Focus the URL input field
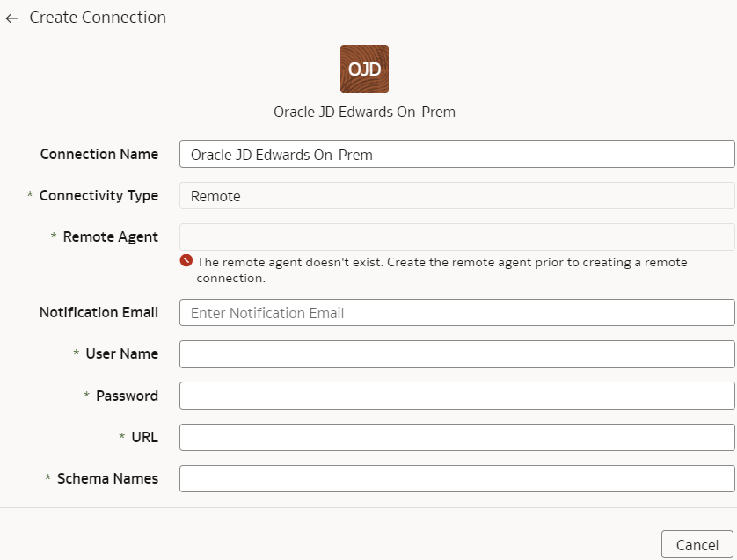Image resolution: width=737 pixels, height=560 pixels. coord(456,438)
